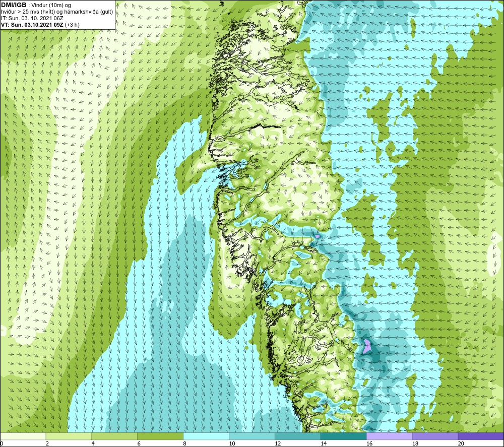Click the scale label "8"

coord(184,443)
